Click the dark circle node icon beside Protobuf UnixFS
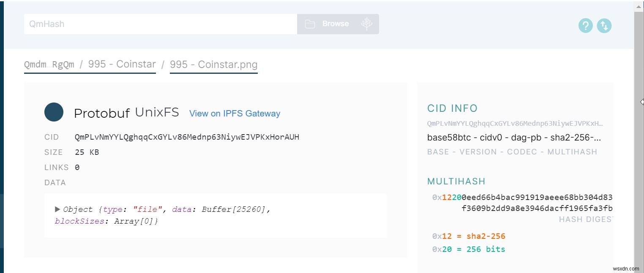The image size is (644, 273). coord(54,112)
